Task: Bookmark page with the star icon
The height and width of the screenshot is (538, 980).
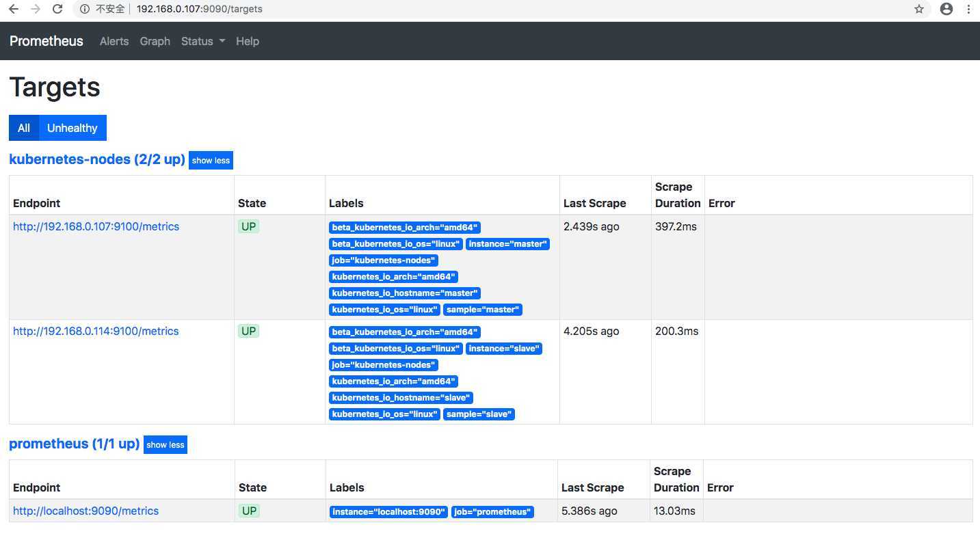Action: click(x=919, y=9)
